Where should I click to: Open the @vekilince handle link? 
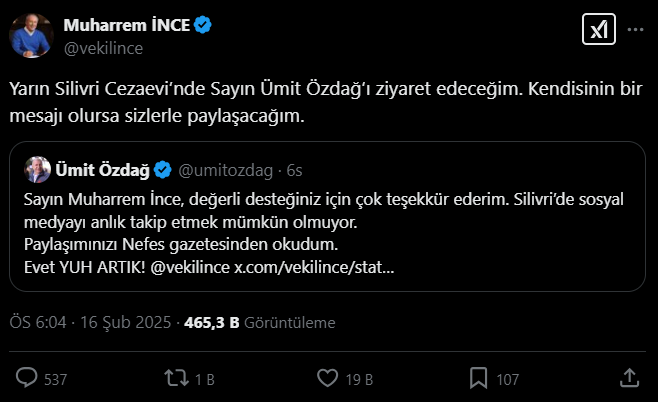coord(105,47)
